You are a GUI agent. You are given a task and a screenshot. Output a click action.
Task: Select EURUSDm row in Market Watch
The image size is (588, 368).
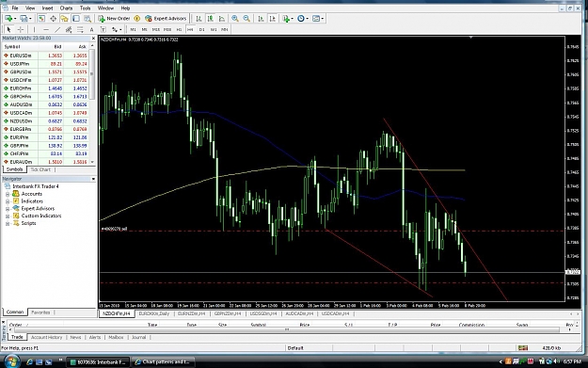pos(45,56)
